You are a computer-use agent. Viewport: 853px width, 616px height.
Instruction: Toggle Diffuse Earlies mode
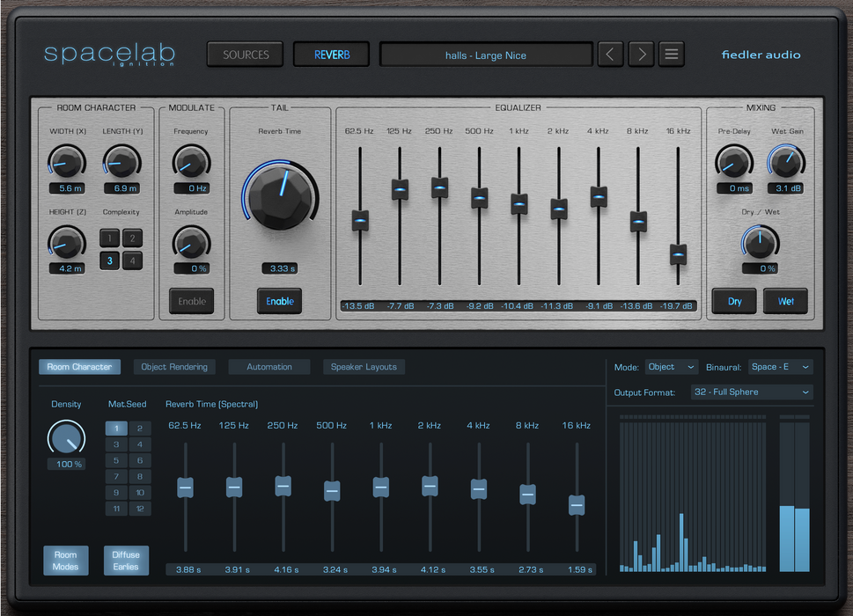pyautogui.click(x=126, y=561)
